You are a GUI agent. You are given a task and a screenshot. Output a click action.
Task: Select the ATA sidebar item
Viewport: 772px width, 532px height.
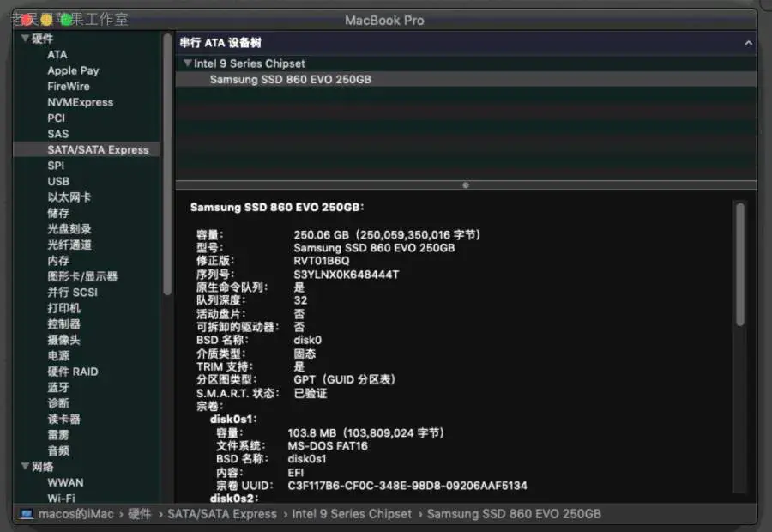coord(57,55)
